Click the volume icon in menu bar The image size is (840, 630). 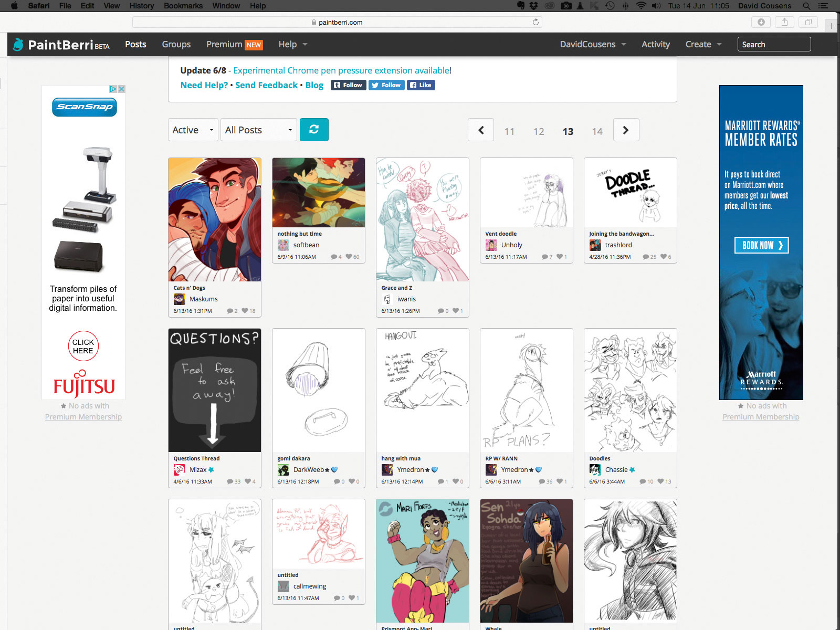click(x=656, y=6)
